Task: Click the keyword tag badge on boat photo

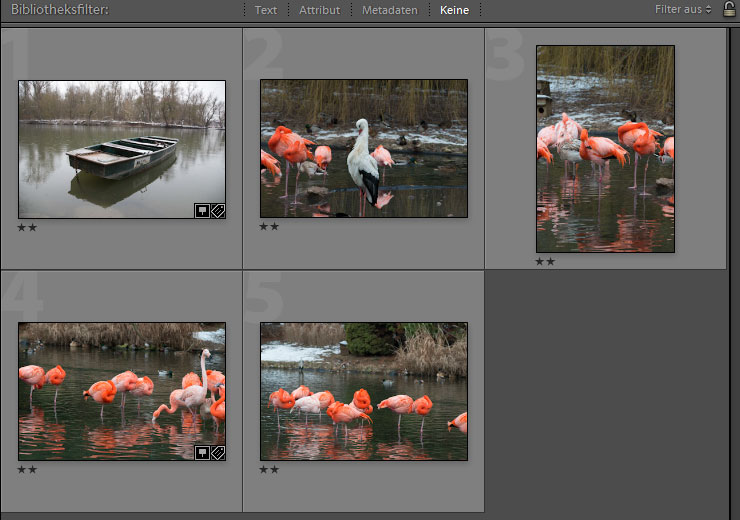Action: coord(218,211)
